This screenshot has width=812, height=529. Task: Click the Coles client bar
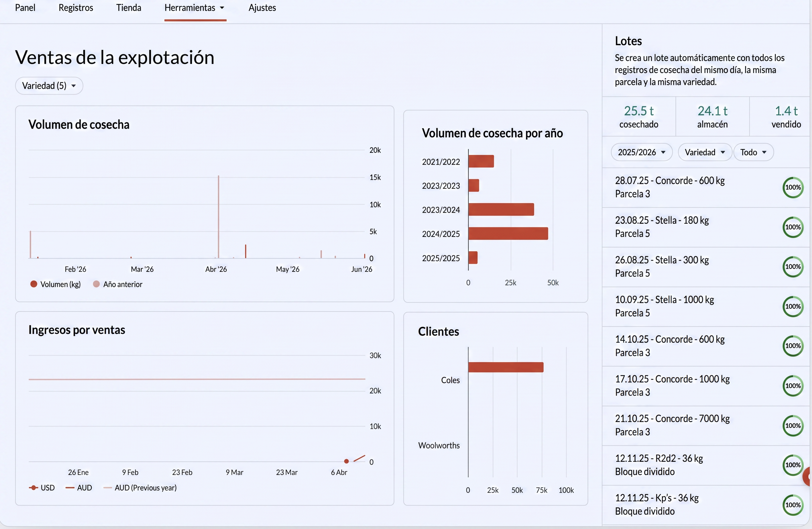pyautogui.click(x=506, y=367)
